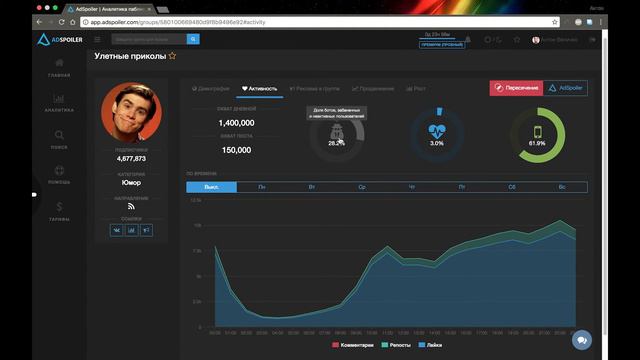This screenshot has width=640, height=360.
Task: Open the Поиск magnifier sidebar item
Action: point(59,140)
